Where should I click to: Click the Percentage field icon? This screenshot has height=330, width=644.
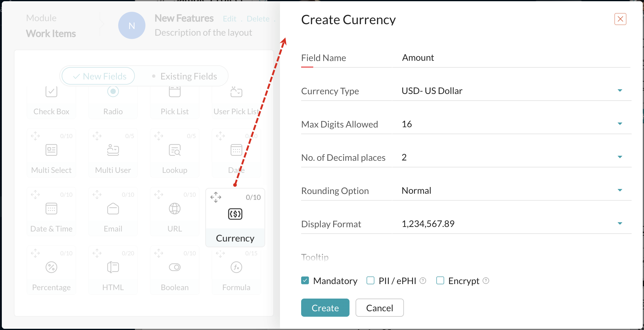point(51,267)
